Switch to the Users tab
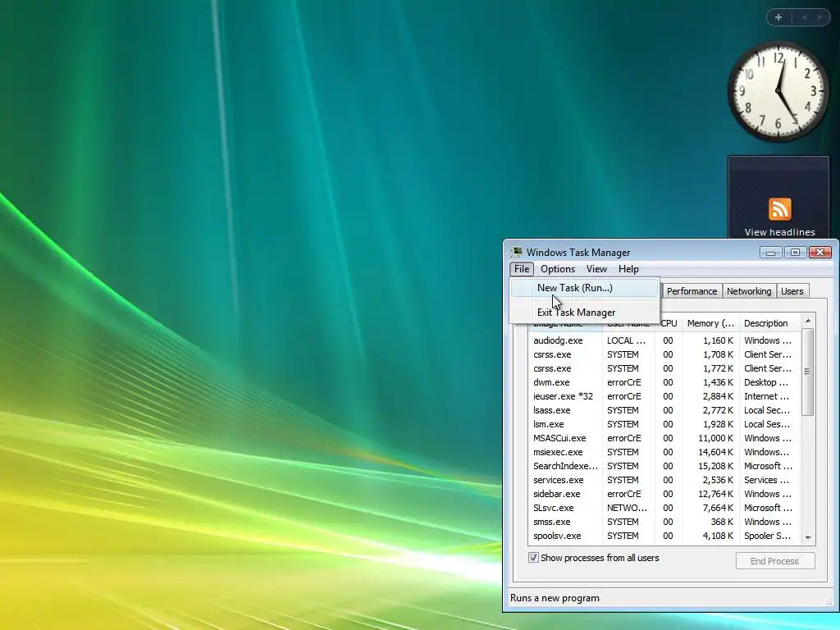Viewport: 840px width, 630px height. click(792, 291)
